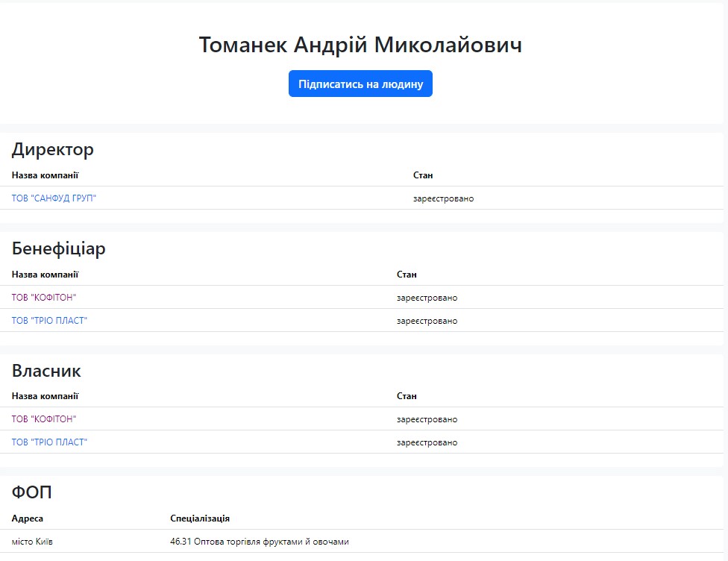Screen dimensions: 728x561
Task: Click the "Бенефіціар" section heading
Action: tap(59, 249)
